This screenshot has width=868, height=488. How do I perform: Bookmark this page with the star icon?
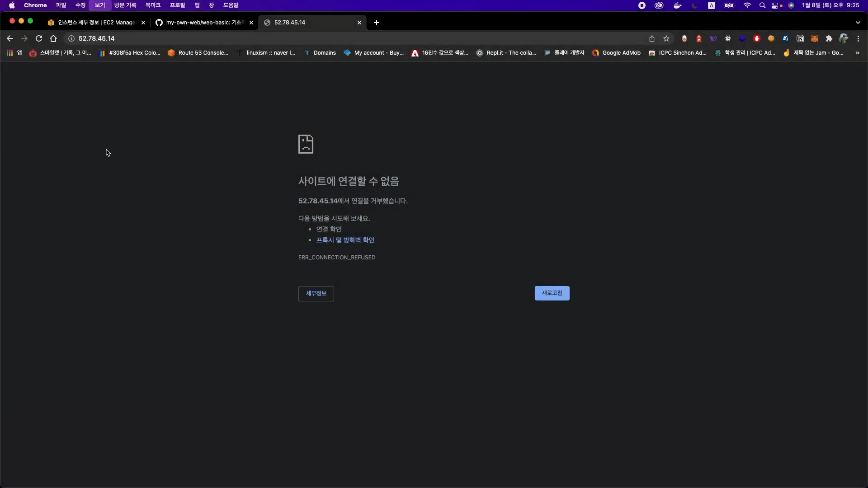(x=666, y=38)
